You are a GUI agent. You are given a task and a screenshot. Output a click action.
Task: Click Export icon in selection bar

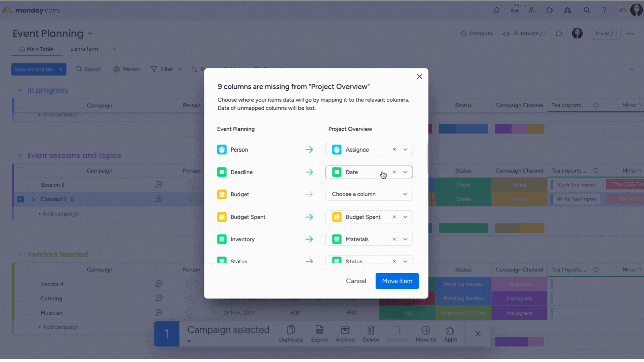coord(319,334)
